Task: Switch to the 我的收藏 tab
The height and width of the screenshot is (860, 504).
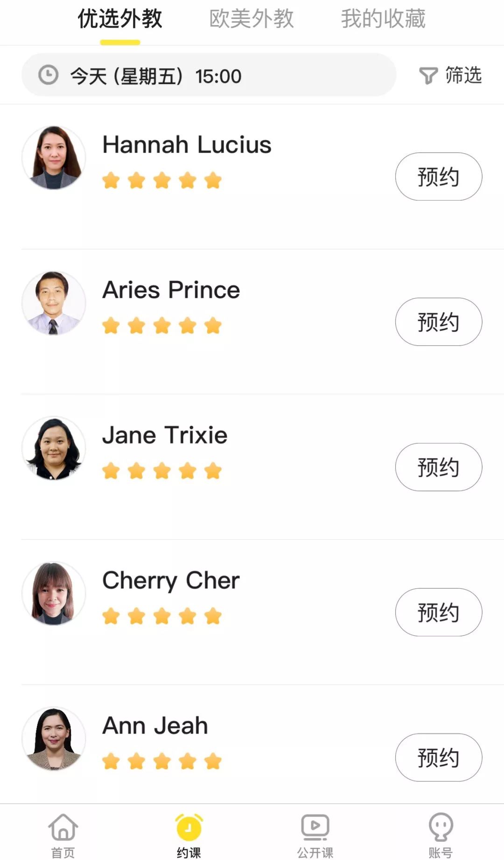Action: point(383,19)
